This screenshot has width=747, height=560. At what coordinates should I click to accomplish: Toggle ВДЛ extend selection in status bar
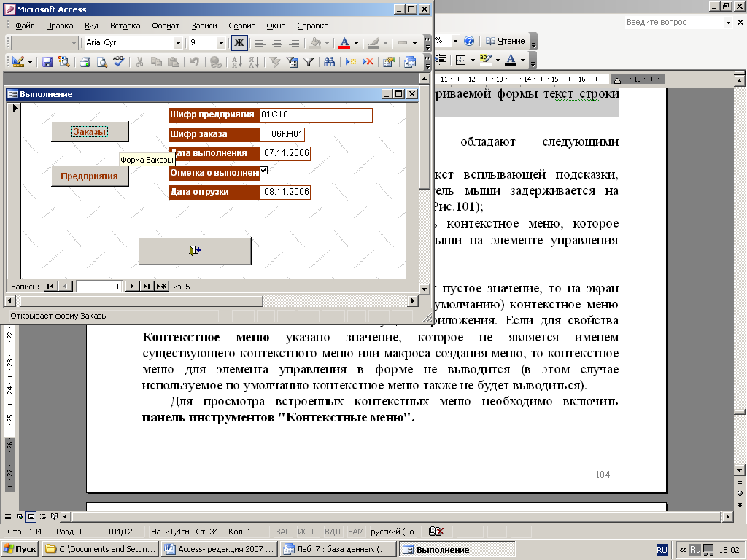pos(332,532)
